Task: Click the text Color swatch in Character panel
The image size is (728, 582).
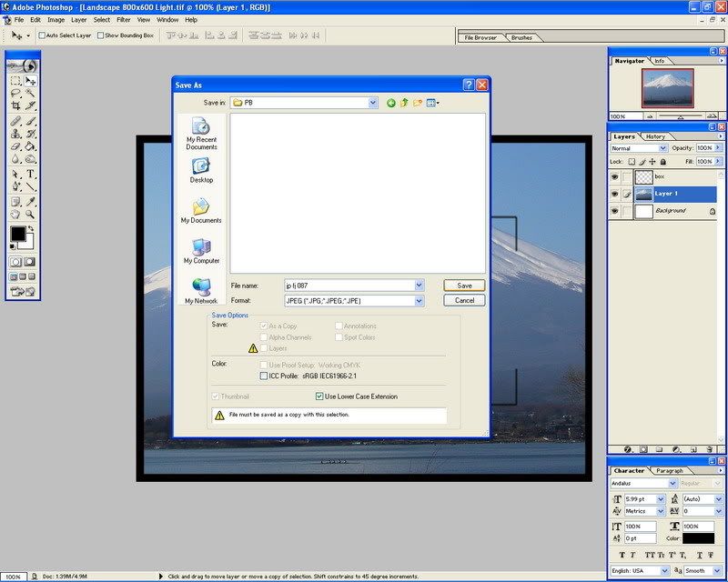Action: (699, 538)
